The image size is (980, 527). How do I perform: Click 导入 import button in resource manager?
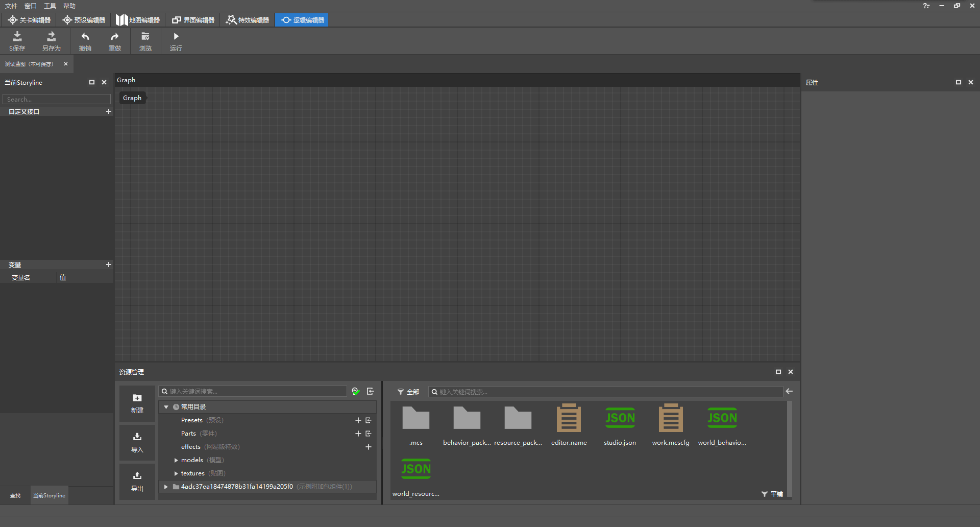[137, 442]
